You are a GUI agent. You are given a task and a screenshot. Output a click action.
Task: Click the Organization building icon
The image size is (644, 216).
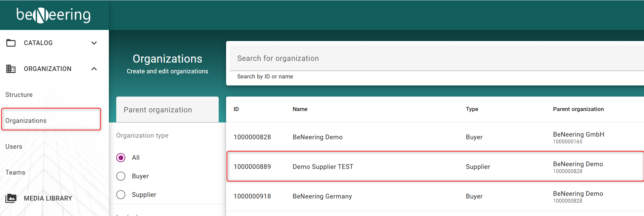pyautogui.click(x=11, y=69)
